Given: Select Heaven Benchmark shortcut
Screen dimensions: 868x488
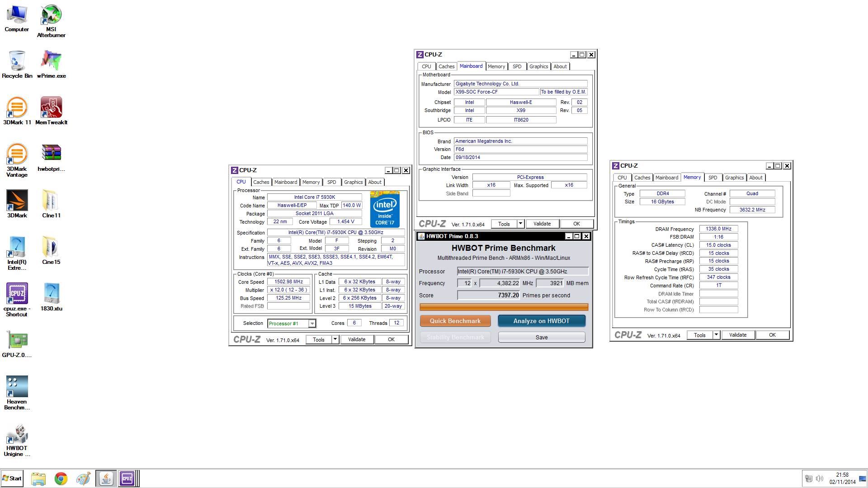Looking at the screenshot, I should pos(17,393).
